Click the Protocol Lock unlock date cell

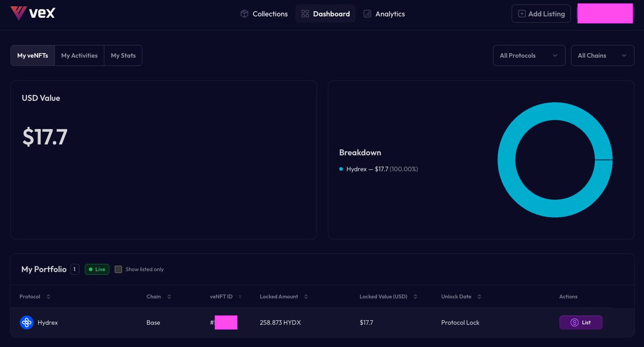[x=460, y=323]
